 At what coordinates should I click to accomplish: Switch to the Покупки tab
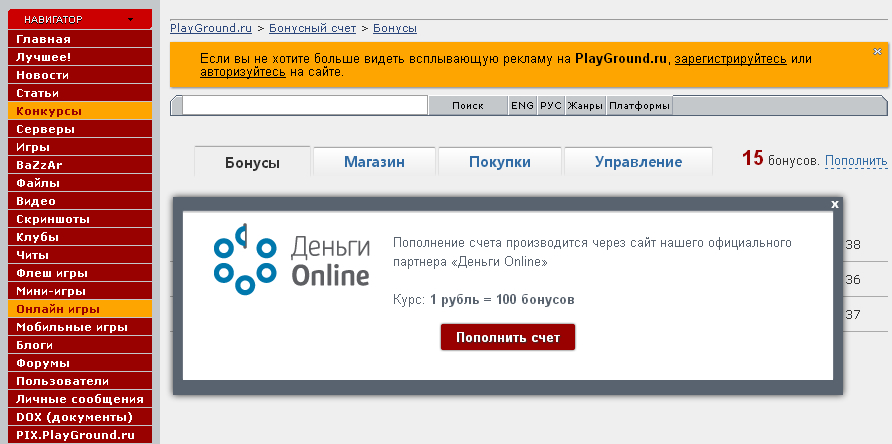click(x=500, y=162)
